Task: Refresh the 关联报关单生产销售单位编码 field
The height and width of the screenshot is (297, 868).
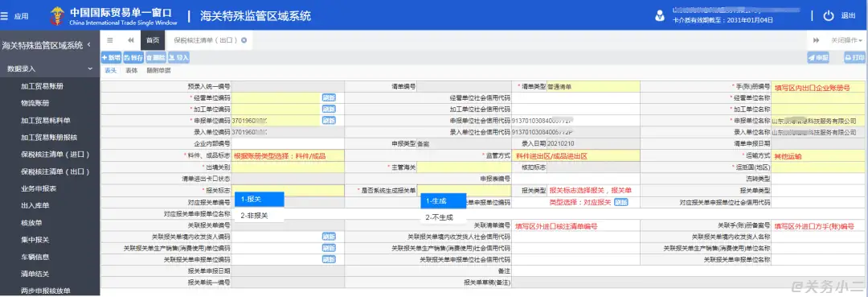Action: click(329, 248)
